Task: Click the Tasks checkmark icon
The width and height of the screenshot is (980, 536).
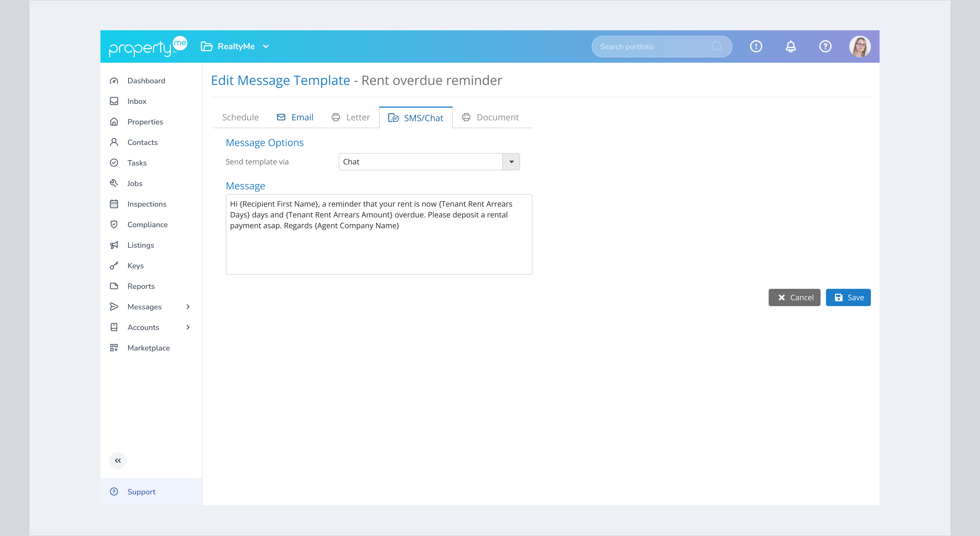Action: point(114,163)
